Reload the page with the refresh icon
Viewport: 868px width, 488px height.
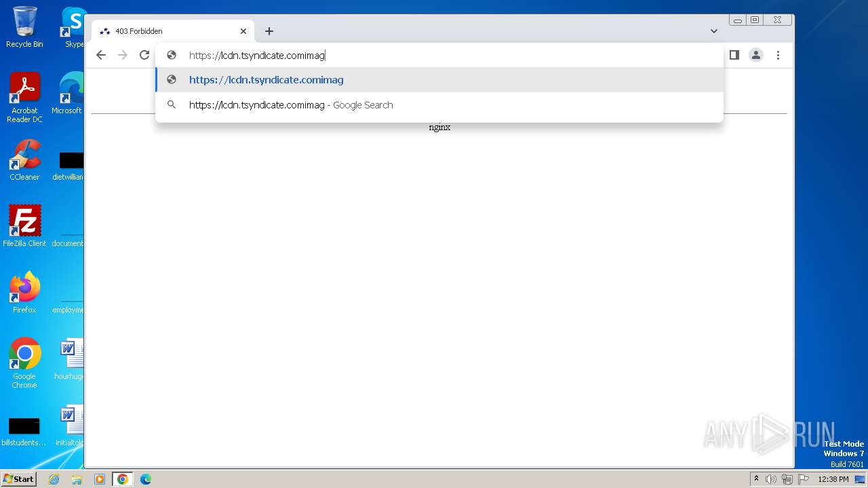(144, 55)
